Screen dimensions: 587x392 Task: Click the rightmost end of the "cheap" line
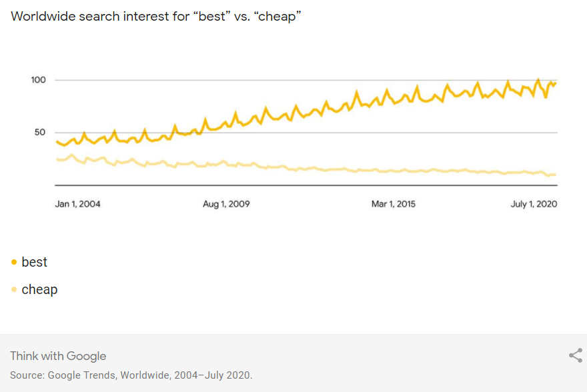point(555,175)
